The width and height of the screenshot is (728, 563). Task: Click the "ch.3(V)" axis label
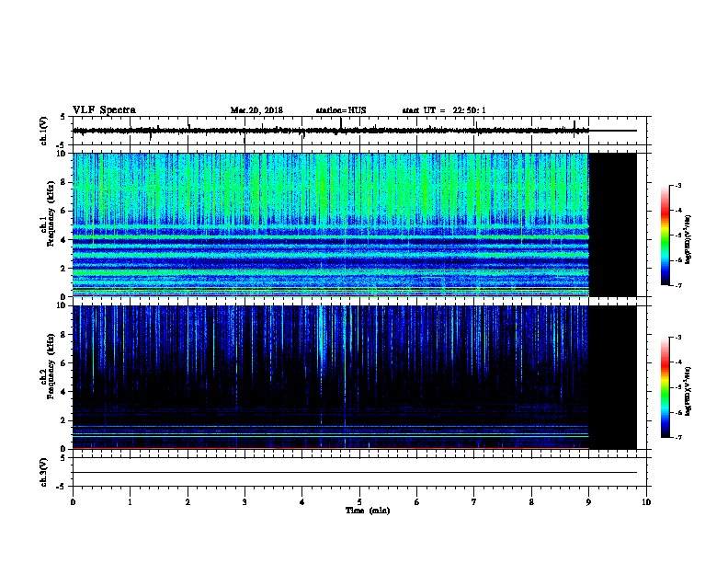pyautogui.click(x=44, y=472)
